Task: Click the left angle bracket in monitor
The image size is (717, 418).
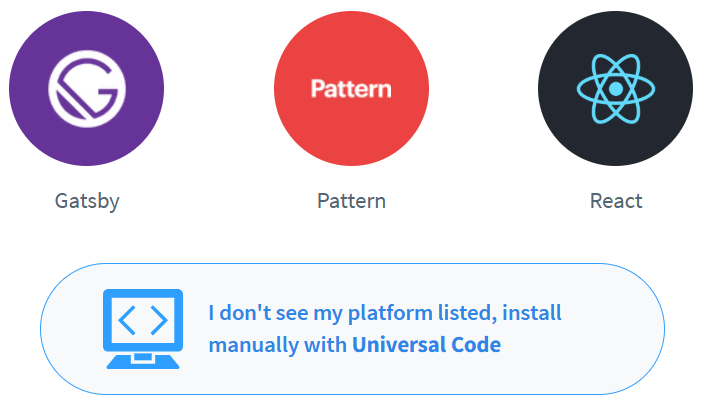Action: click(127, 320)
